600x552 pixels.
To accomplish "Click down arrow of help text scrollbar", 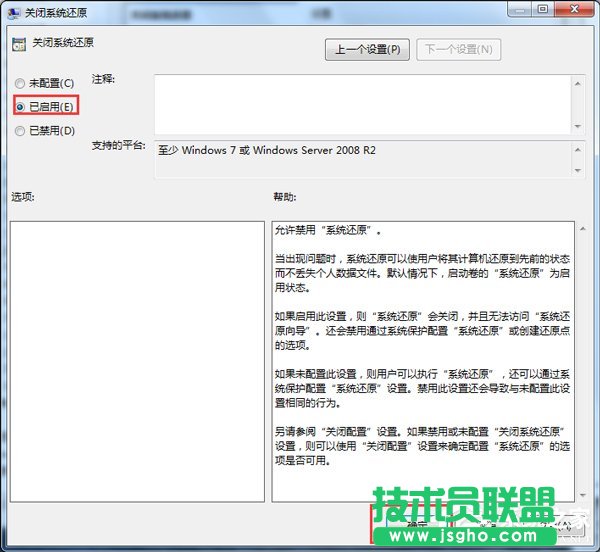I will [x=583, y=495].
